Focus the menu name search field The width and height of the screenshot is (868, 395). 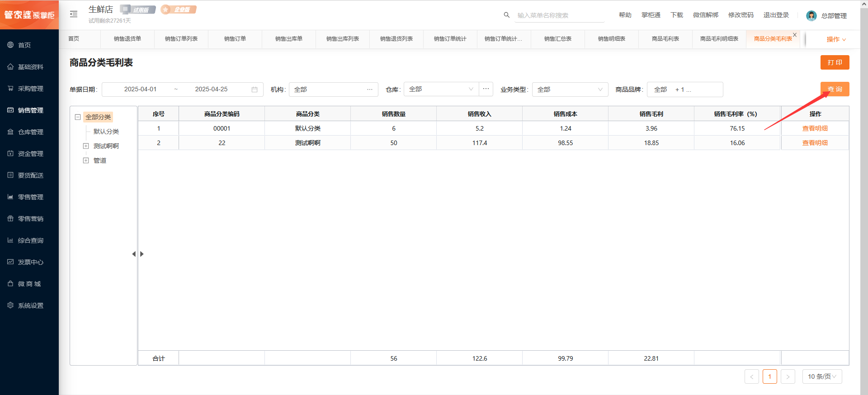[x=560, y=15]
